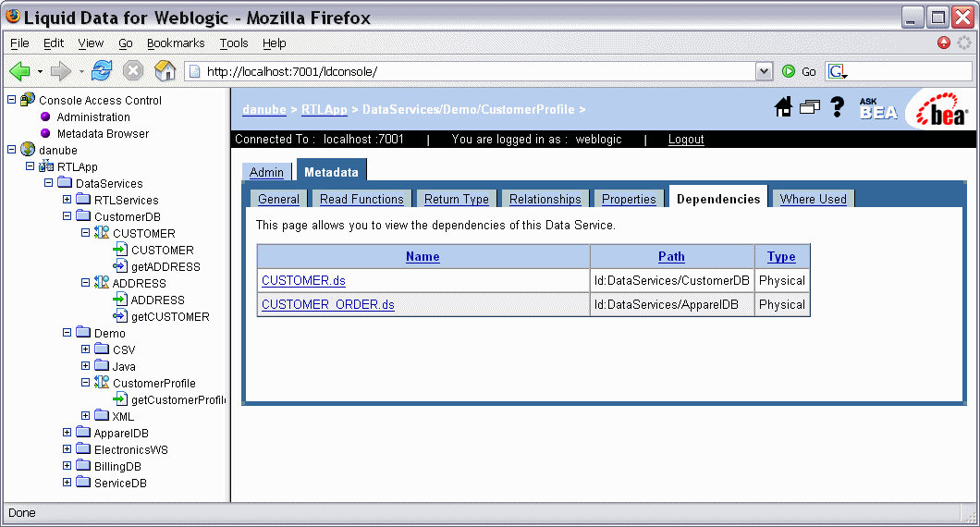Screen dimensions: 980x527
Task: Click the green Back arrow button
Action: [20, 71]
